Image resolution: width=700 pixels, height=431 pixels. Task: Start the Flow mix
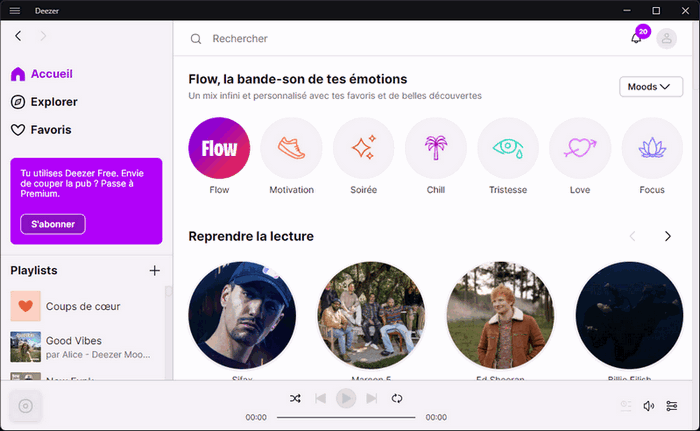pos(219,148)
